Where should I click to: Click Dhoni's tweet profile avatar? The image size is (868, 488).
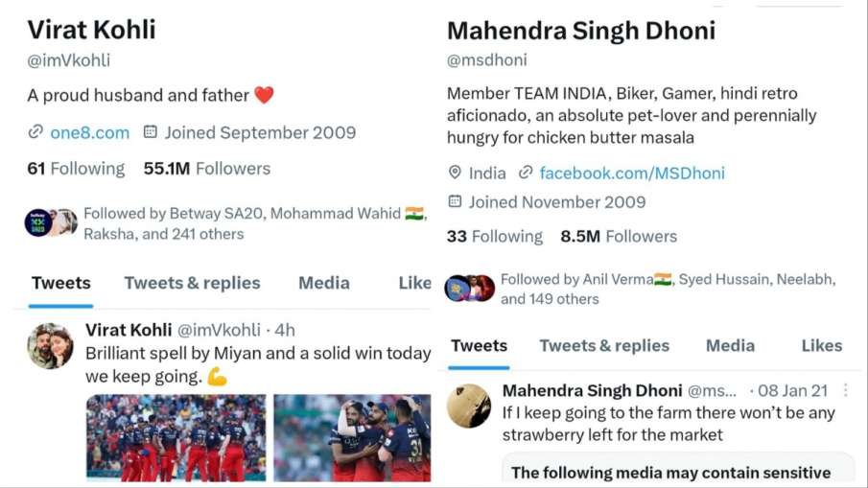click(x=469, y=406)
